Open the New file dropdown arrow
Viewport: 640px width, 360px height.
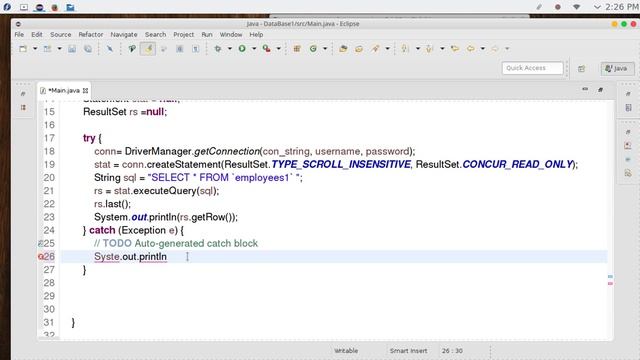point(35,49)
